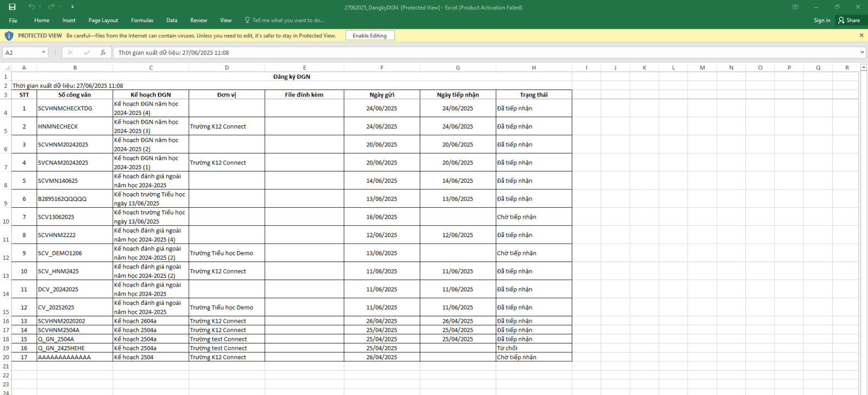Open the File menu

point(13,21)
